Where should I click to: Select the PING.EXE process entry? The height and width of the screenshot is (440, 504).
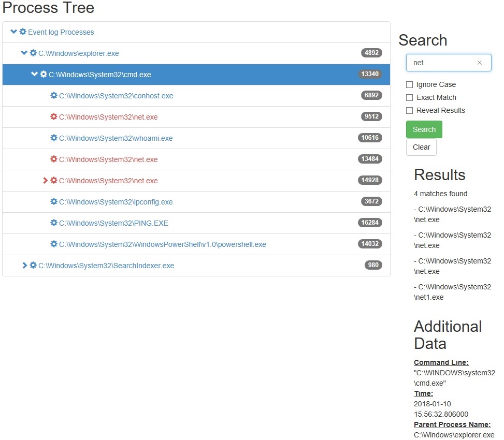coord(113,223)
